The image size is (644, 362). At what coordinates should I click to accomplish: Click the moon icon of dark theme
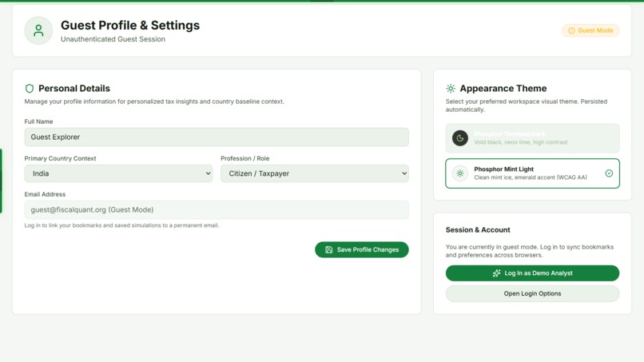click(x=460, y=138)
